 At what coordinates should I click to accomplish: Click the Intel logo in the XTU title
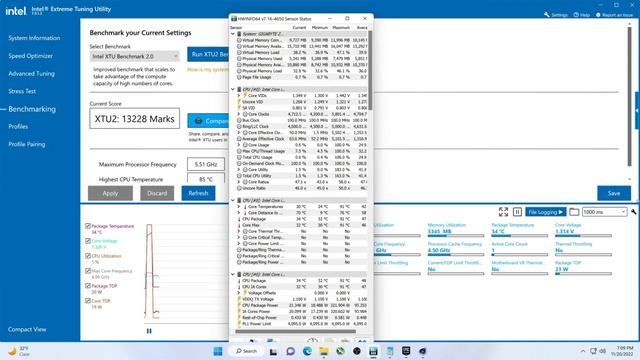[16, 11]
